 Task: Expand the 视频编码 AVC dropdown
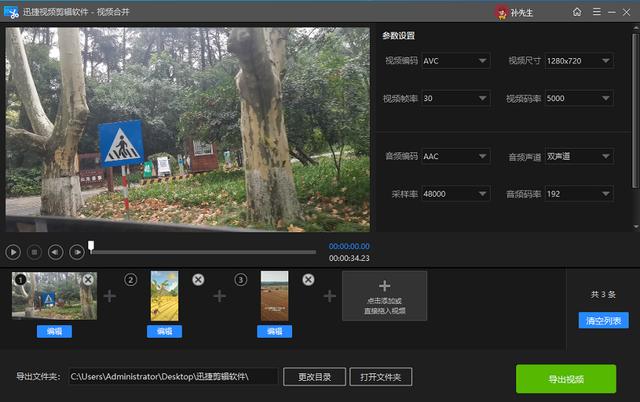pyautogui.click(x=455, y=61)
